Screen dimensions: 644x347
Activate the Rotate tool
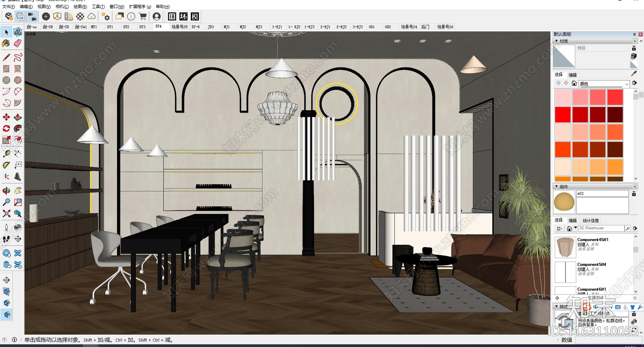pyautogui.click(x=6, y=128)
